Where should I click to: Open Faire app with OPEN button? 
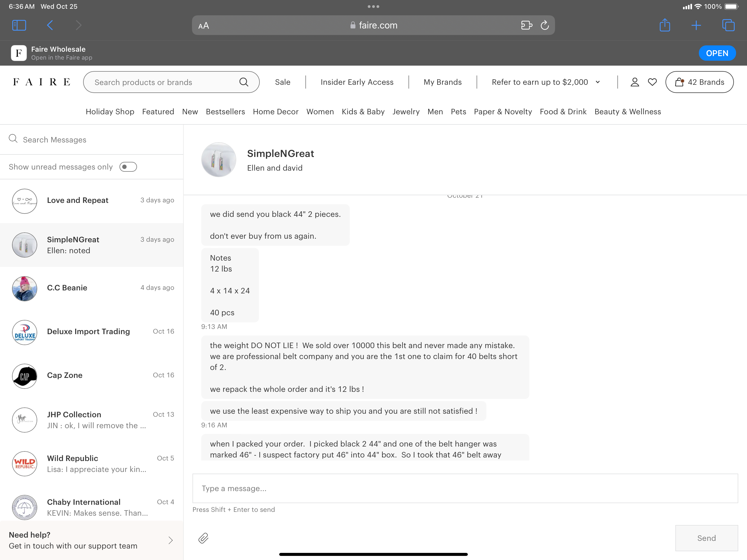[x=717, y=53]
